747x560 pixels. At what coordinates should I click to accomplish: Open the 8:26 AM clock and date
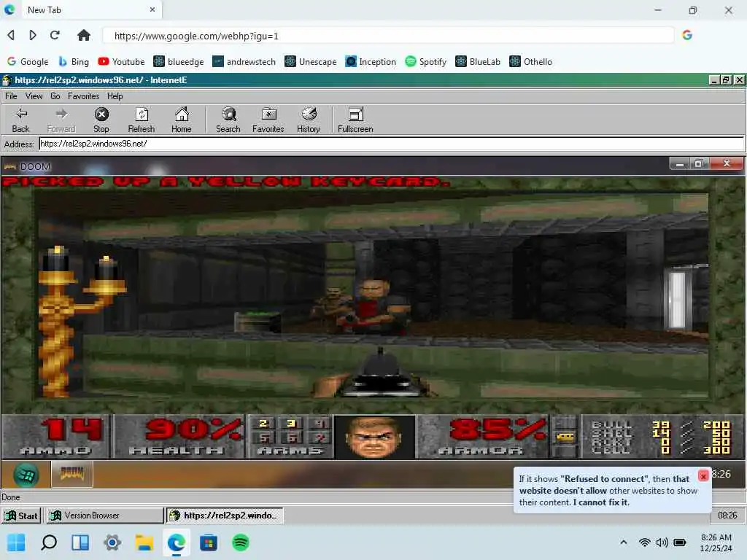(x=716, y=542)
